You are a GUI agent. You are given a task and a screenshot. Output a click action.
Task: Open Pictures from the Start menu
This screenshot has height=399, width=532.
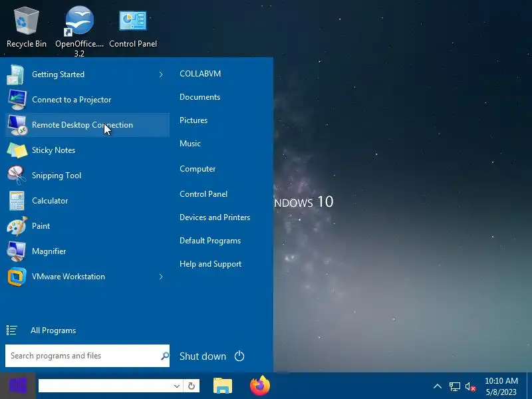point(194,120)
